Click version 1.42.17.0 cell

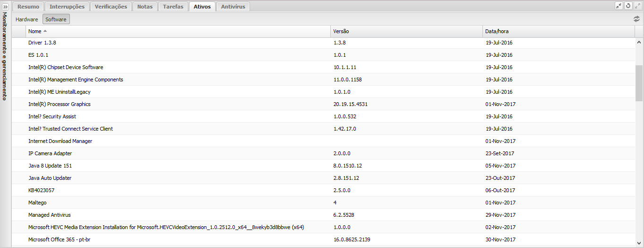345,129
